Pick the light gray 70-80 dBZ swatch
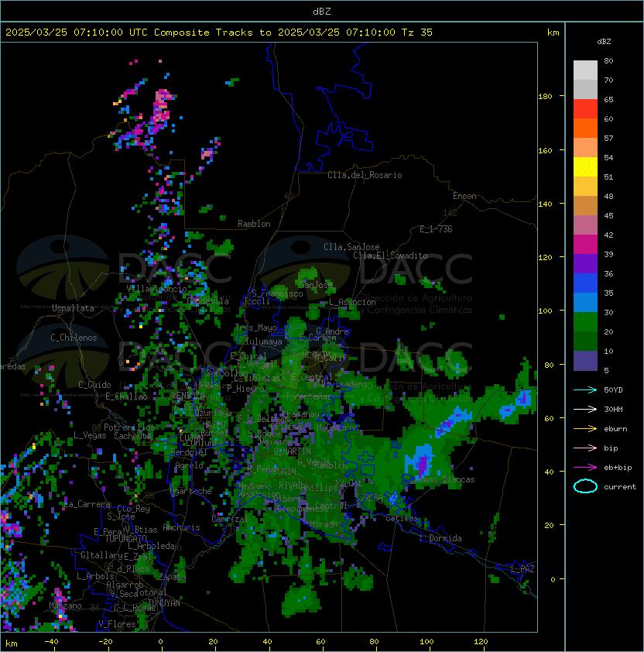The height and width of the screenshot is (652, 644). click(x=585, y=70)
